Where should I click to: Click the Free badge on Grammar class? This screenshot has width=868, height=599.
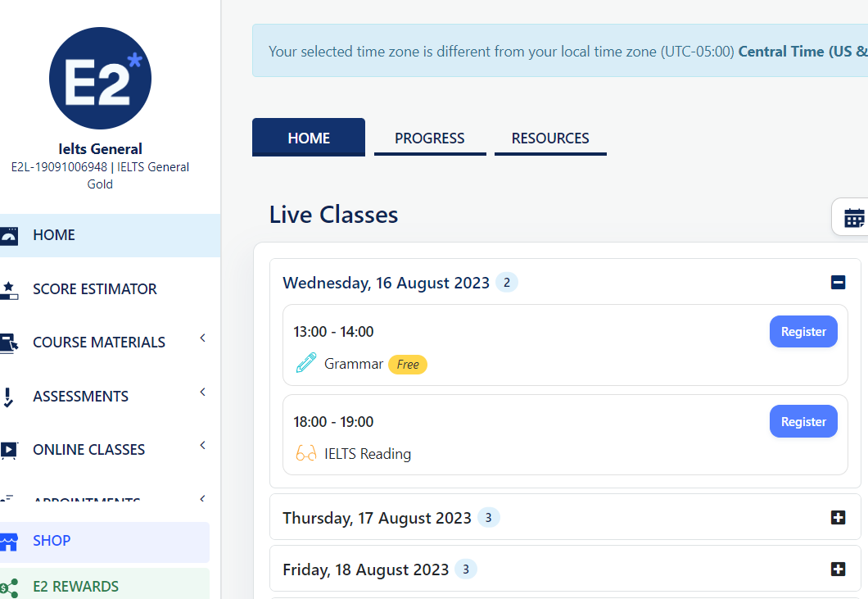tap(407, 365)
